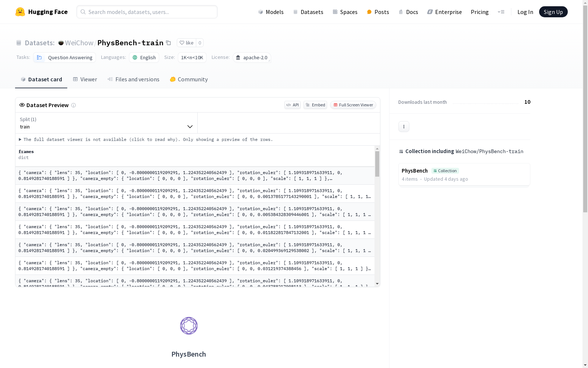The height and width of the screenshot is (368, 588).
Task: Click the WeiChow user avatar icon
Action: click(x=61, y=43)
